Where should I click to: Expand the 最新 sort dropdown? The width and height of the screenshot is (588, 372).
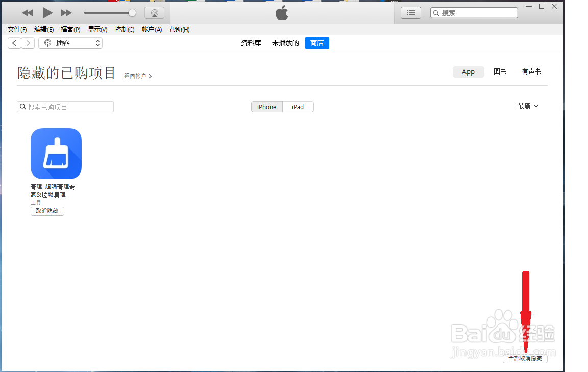click(x=528, y=106)
